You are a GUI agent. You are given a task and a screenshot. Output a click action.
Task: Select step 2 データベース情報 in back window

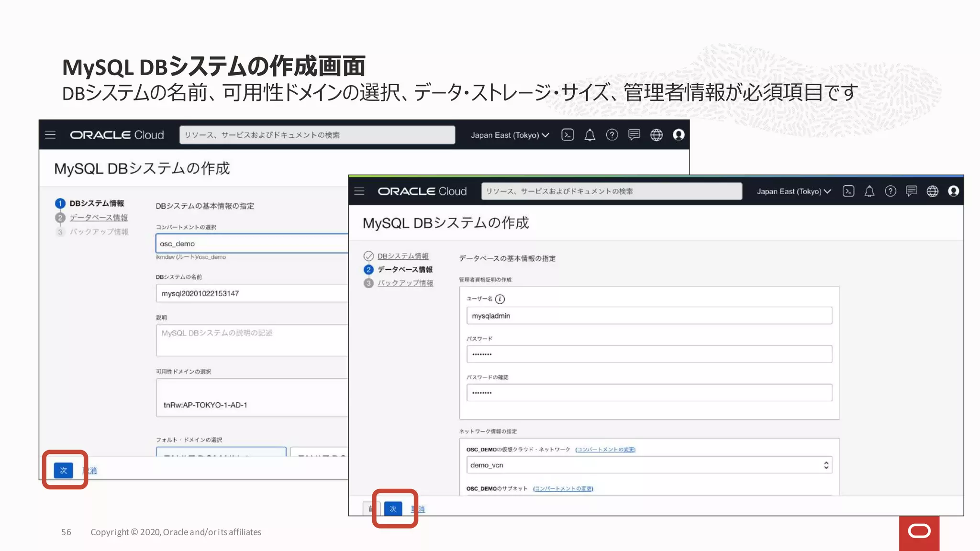[92, 218]
